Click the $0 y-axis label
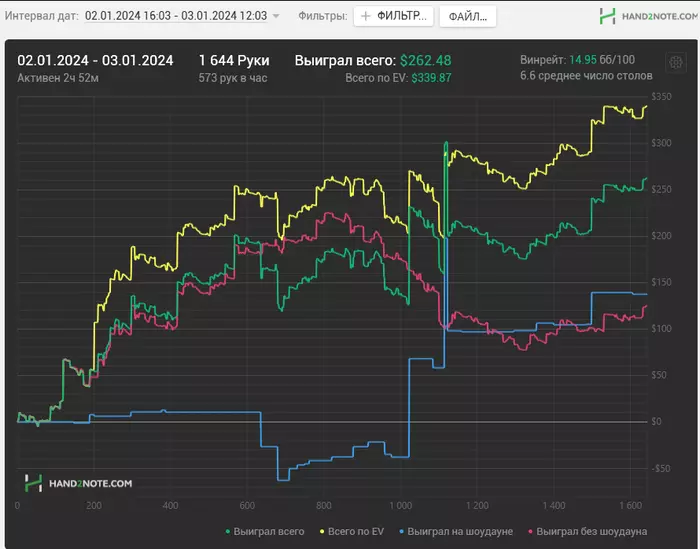The width and height of the screenshot is (700, 549). (656, 421)
